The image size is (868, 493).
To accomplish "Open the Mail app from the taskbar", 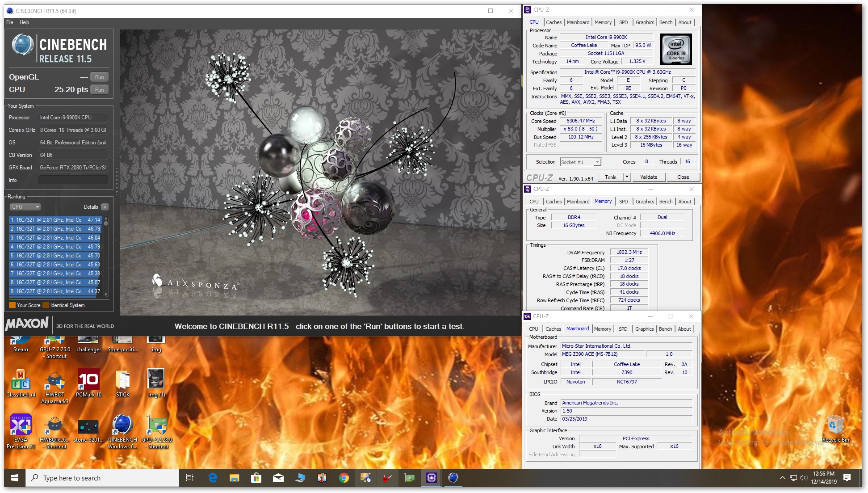I will coord(278,478).
